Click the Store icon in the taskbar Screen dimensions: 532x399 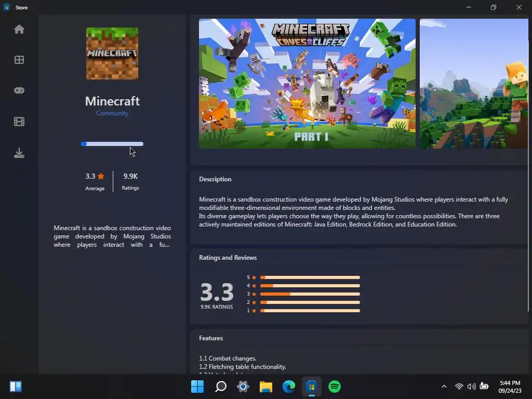point(312,387)
